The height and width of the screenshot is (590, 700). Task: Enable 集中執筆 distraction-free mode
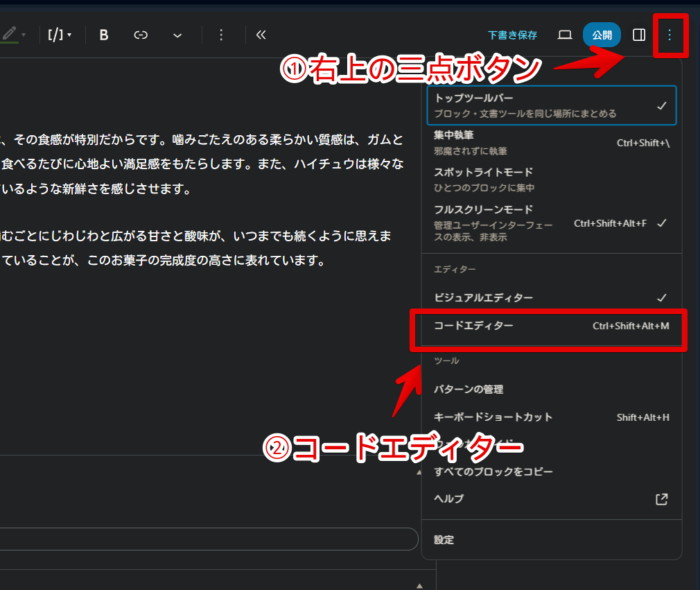pyautogui.click(x=552, y=143)
